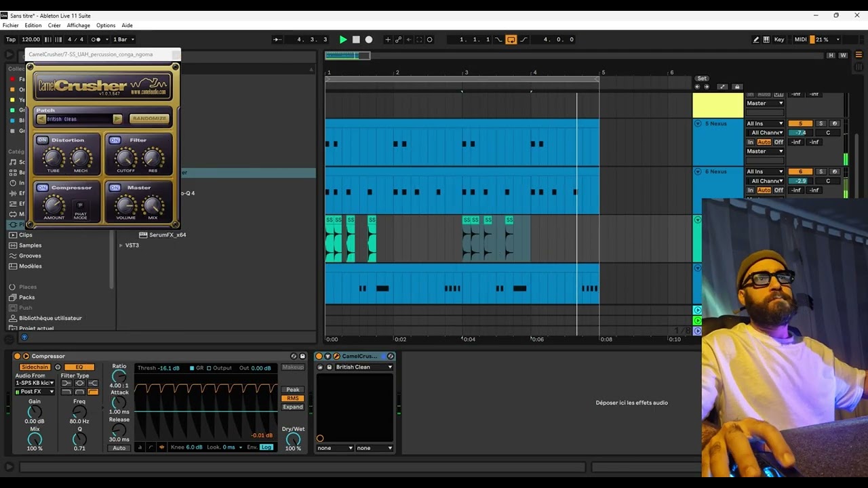Select previous CamelCrusher patch arrow
The height and width of the screenshot is (488, 868).
point(41,119)
